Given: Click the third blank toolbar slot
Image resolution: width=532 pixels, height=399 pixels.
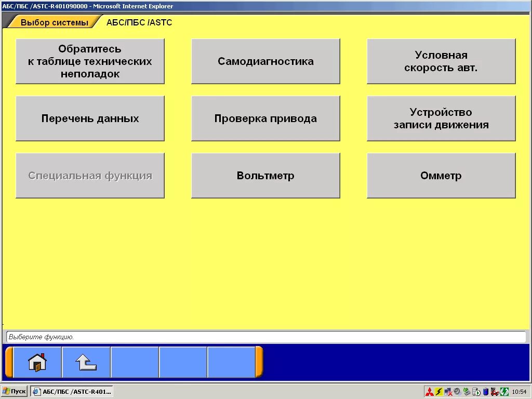Looking at the screenshot, I should point(135,362).
